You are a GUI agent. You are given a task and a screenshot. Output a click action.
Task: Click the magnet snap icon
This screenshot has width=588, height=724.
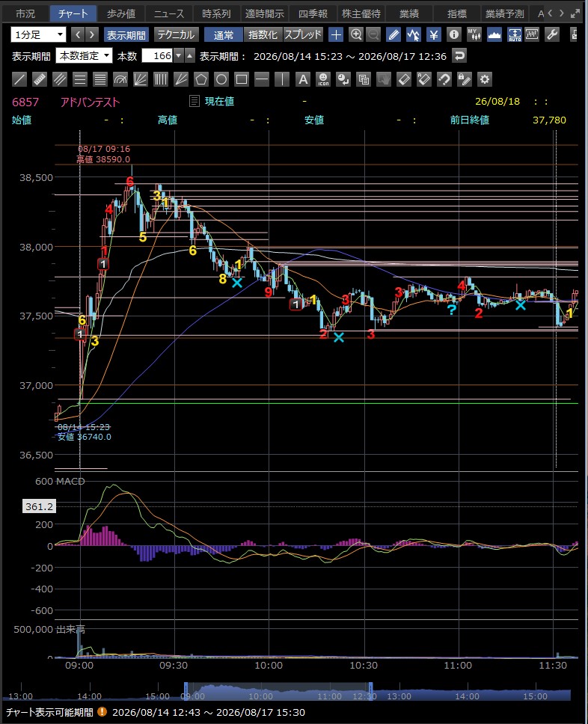coord(444,79)
